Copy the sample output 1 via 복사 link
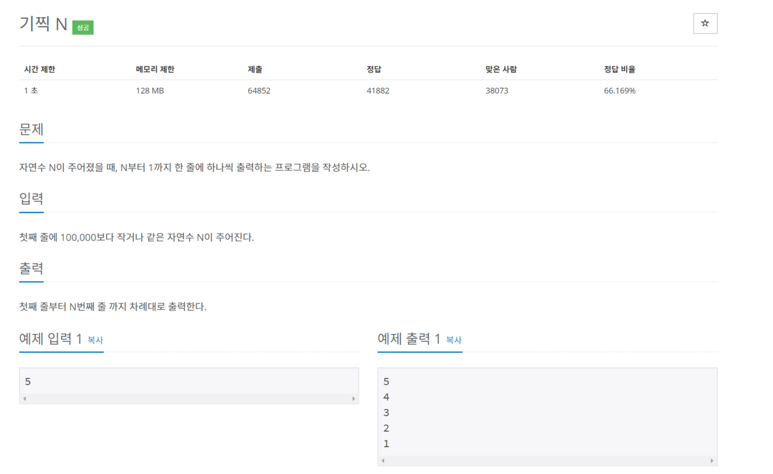This screenshot has height=474, width=773. pyautogui.click(x=454, y=340)
